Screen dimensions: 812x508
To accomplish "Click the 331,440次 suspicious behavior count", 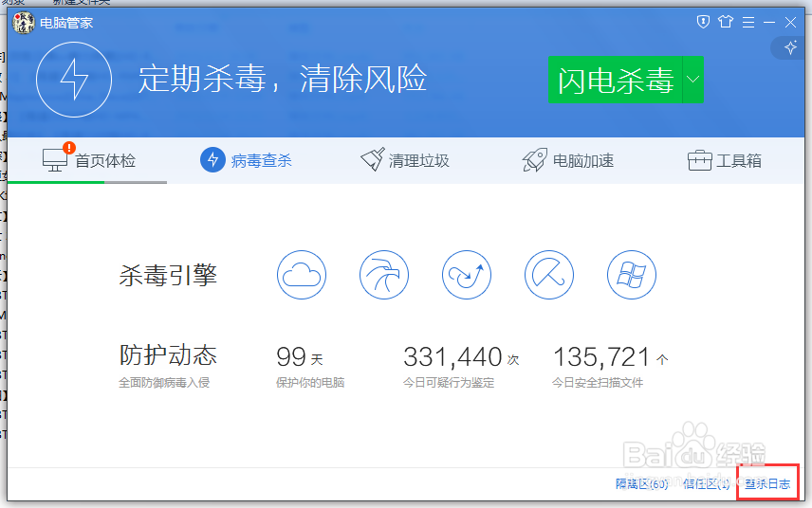I will pyautogui.click(x=461, y=357).
